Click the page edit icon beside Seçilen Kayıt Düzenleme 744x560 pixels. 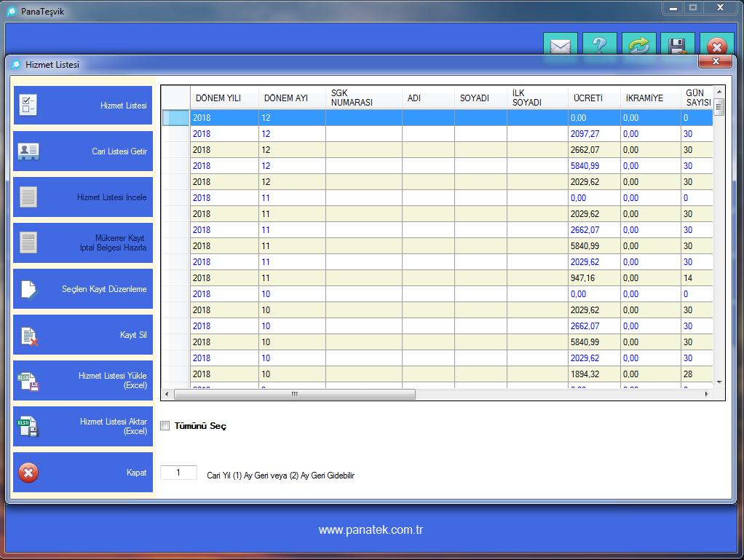(29, 290)
